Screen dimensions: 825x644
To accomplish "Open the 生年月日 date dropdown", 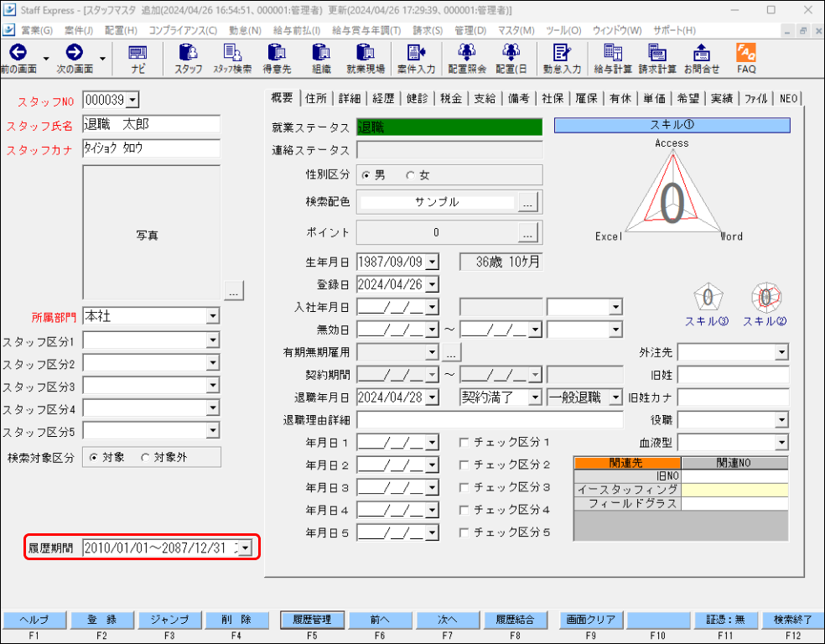I will (432, 262).
